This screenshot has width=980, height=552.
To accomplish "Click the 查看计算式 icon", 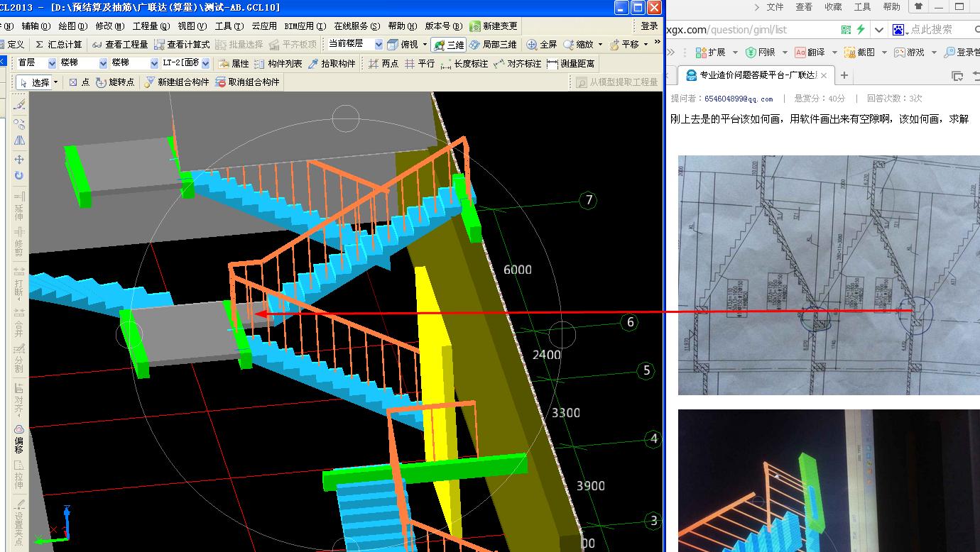I will [160, 44].
